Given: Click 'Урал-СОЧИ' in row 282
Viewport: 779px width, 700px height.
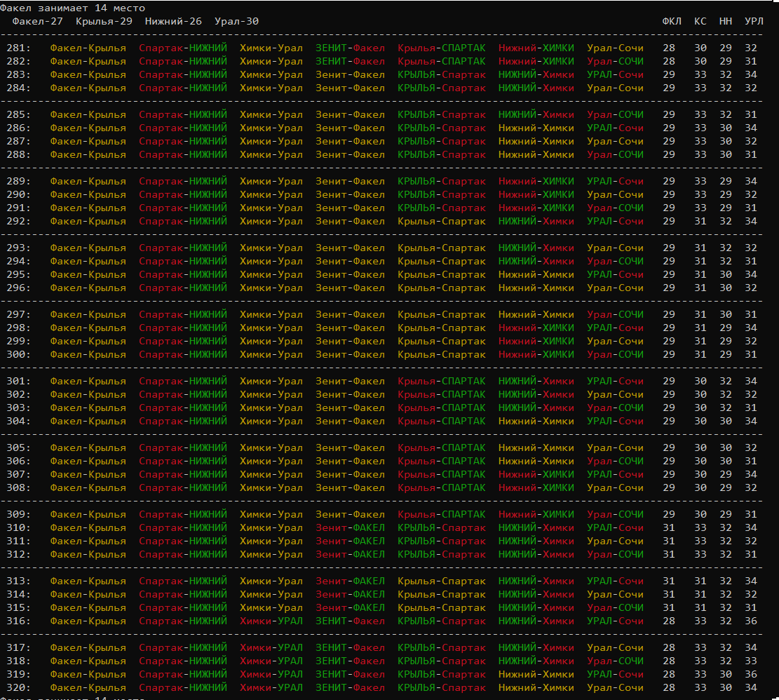Looking at the screenshot, I should (x=615, y=62).
